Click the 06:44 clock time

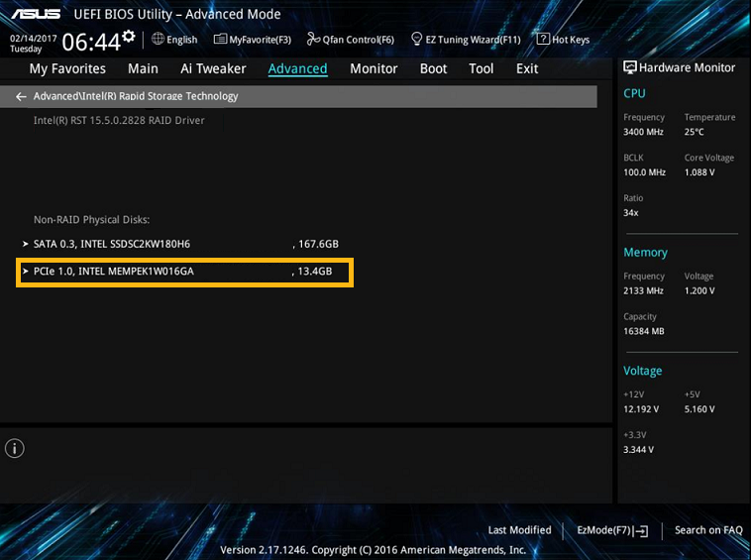(91, 43)
